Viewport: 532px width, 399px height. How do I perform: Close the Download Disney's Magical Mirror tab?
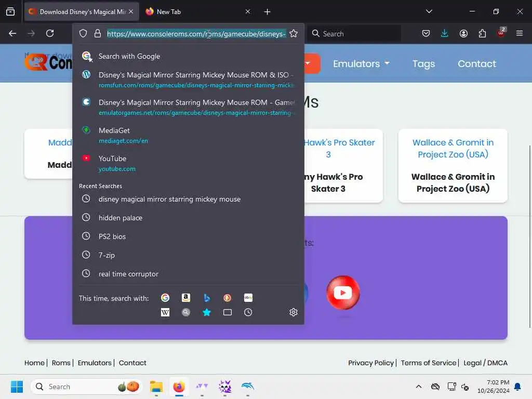pos(131,12)
